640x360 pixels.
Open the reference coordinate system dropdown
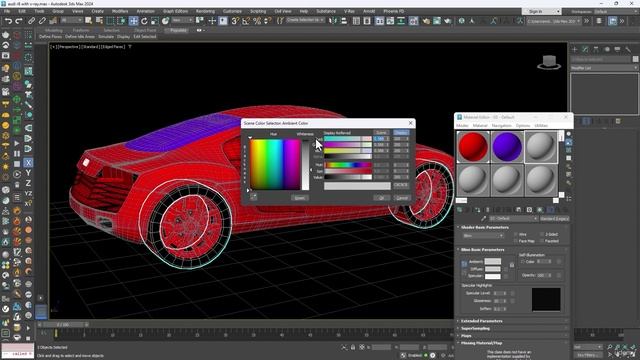pyautogui.click(x=182, y=20)
